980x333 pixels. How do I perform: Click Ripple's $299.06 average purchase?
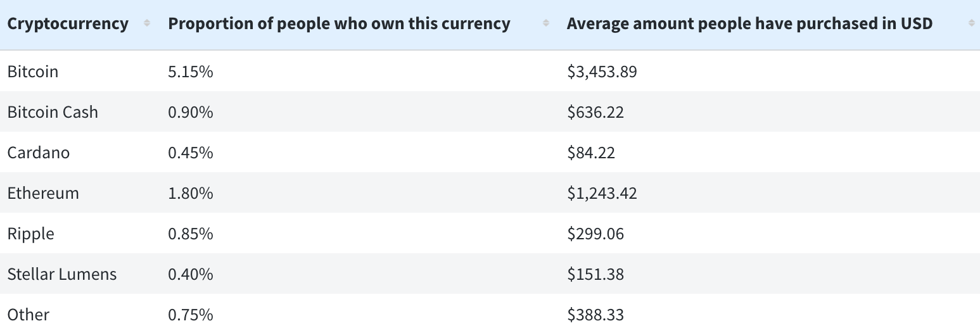click(595, 234)
